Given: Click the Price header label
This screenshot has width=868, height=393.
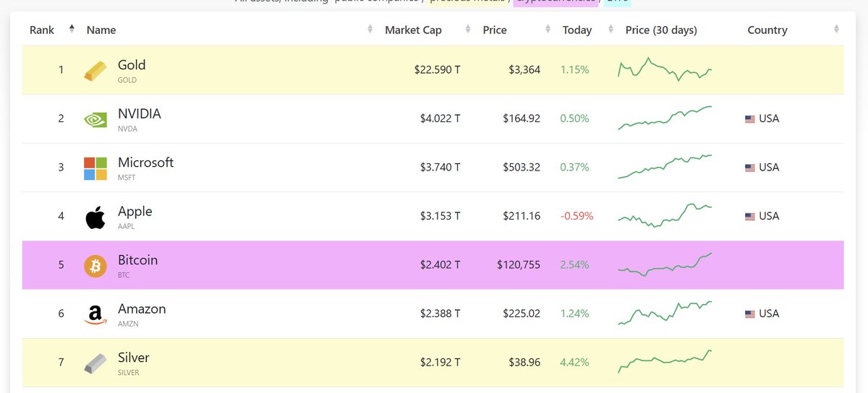Looking at the screenshot, I should pos(495,30).
